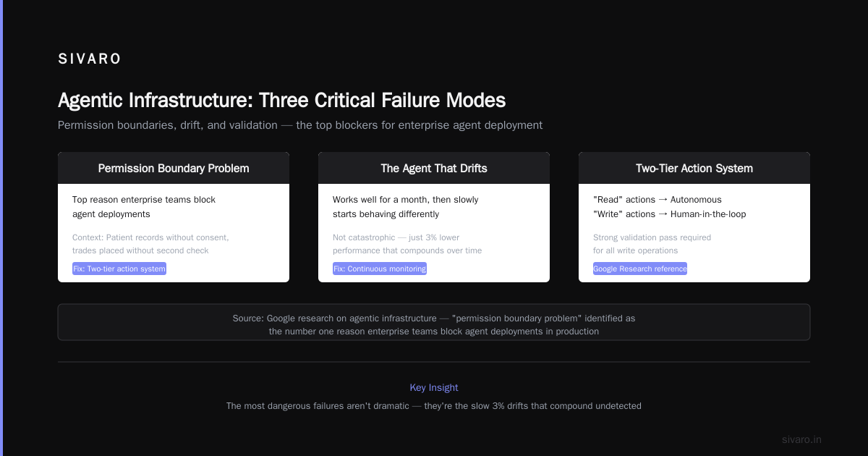
Task: Select the main title Agentic Infrastructure heading
Action: pyautogui.click(x=281, y=100)
